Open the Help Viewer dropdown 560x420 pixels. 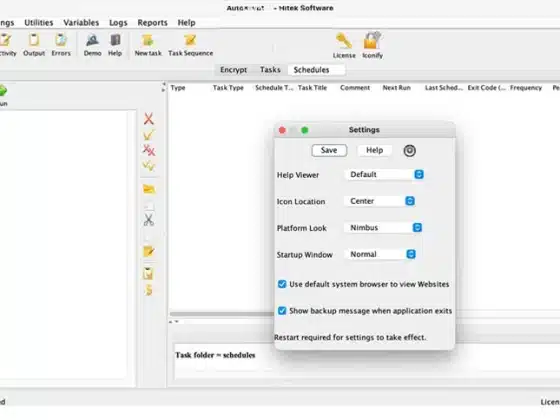(x=385, y=174)
